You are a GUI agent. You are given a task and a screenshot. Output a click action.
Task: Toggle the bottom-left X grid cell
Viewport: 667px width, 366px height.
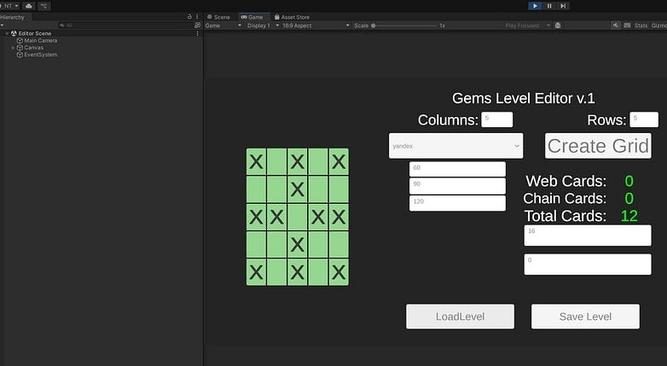click(256, 272)
